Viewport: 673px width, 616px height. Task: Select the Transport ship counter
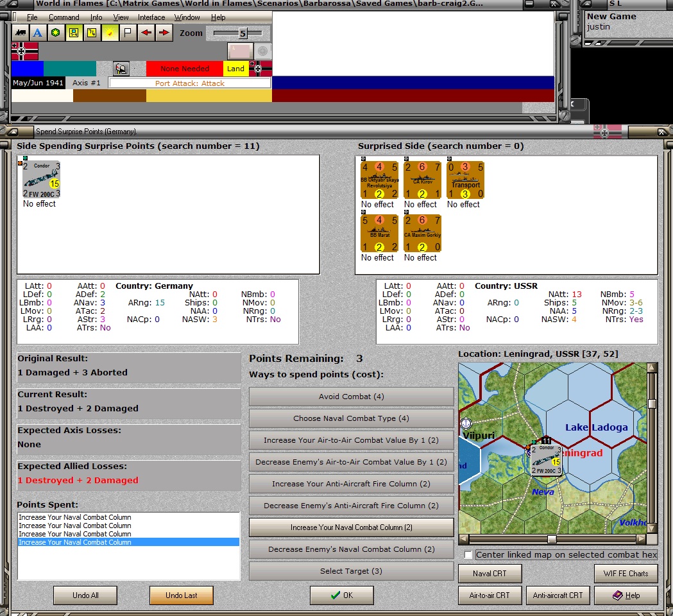coord(465,180)
